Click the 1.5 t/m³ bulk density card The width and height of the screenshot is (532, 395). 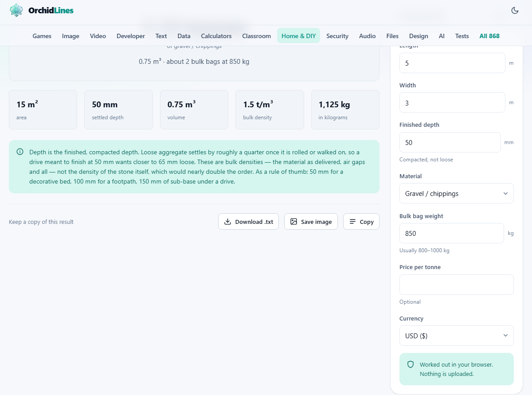270,110
